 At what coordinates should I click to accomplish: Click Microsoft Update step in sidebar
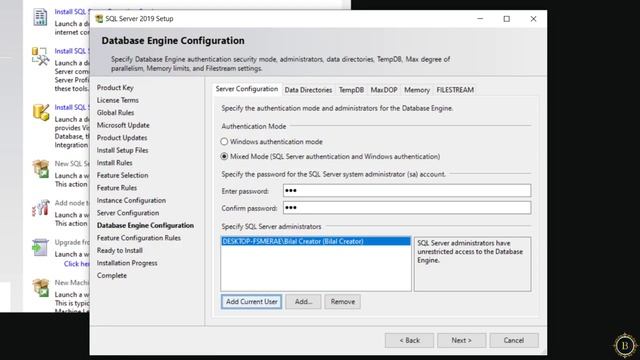coord(123,125)
